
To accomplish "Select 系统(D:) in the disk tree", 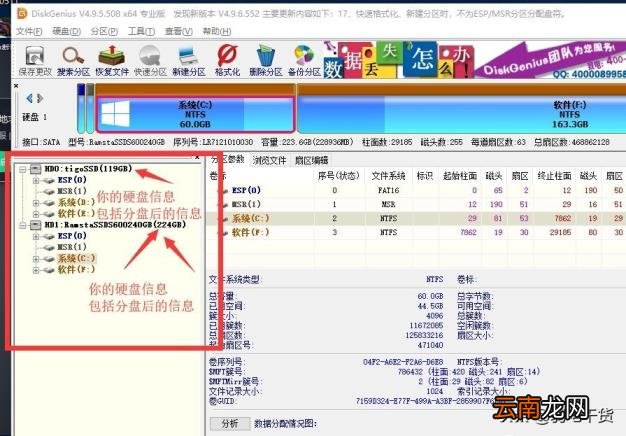I will pyautogui.click(x=76, y=202).
